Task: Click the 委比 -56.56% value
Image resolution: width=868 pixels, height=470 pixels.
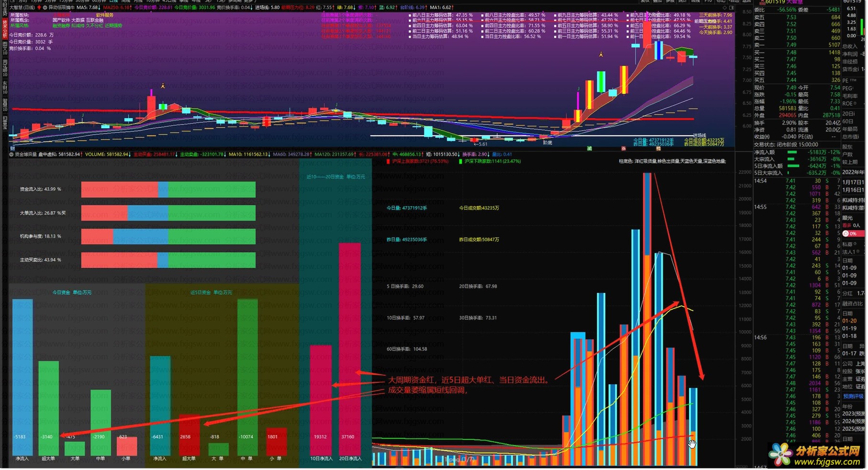Action: 787,10
